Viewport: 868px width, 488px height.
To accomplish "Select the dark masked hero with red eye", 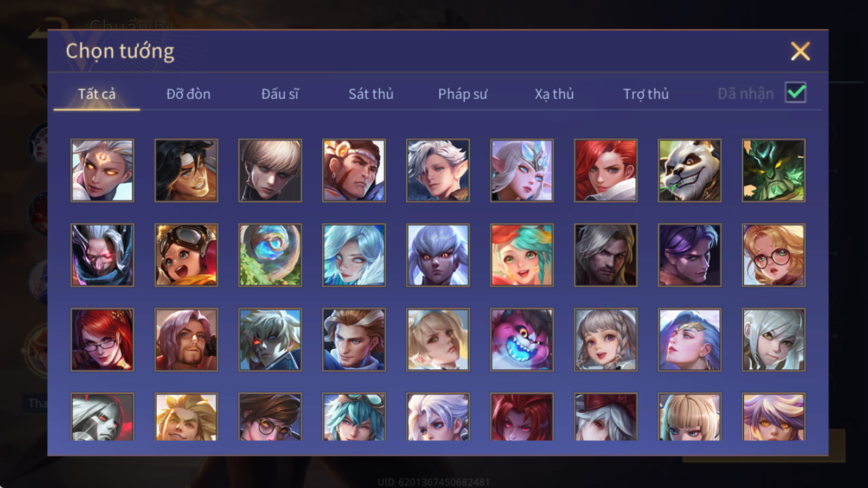I will 102,255.
